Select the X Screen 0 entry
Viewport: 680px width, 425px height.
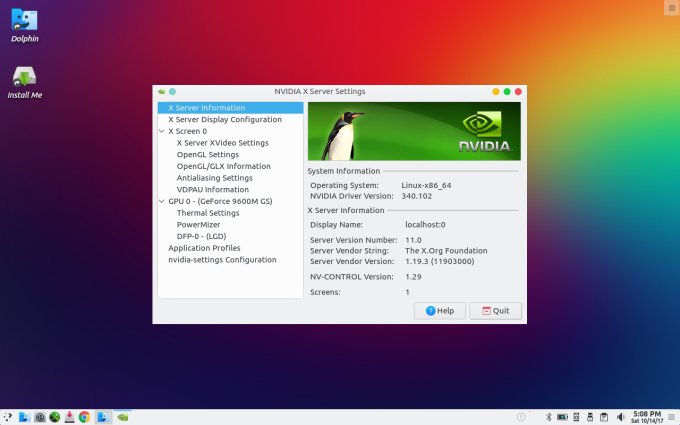tap(187, 131)
